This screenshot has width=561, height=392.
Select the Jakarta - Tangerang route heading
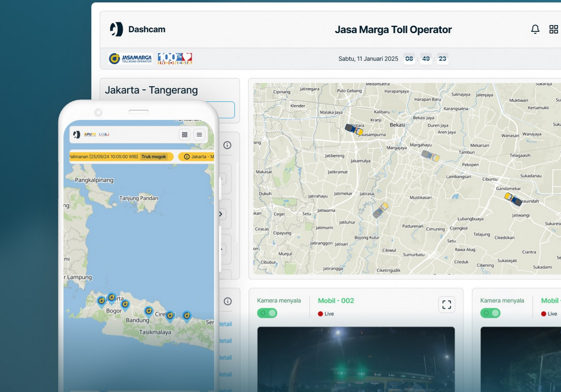151,90
